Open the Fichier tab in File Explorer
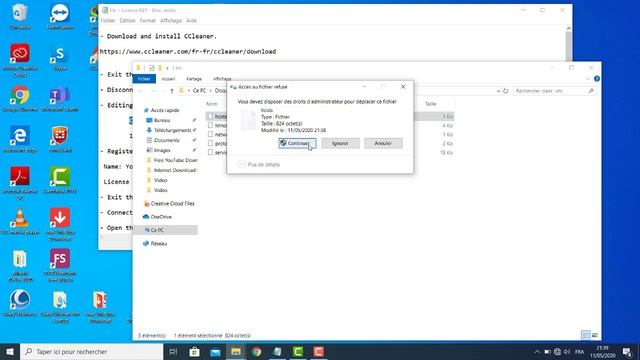The image size is (640, 360). pyautogui.click(x=144, y=79)
